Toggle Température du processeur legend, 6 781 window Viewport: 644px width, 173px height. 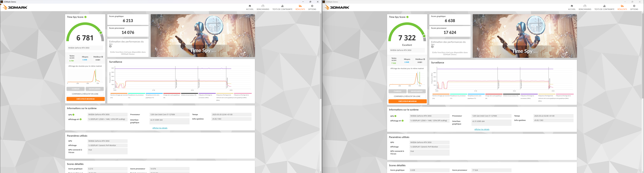pyautogui.click(x=136, y=96)
